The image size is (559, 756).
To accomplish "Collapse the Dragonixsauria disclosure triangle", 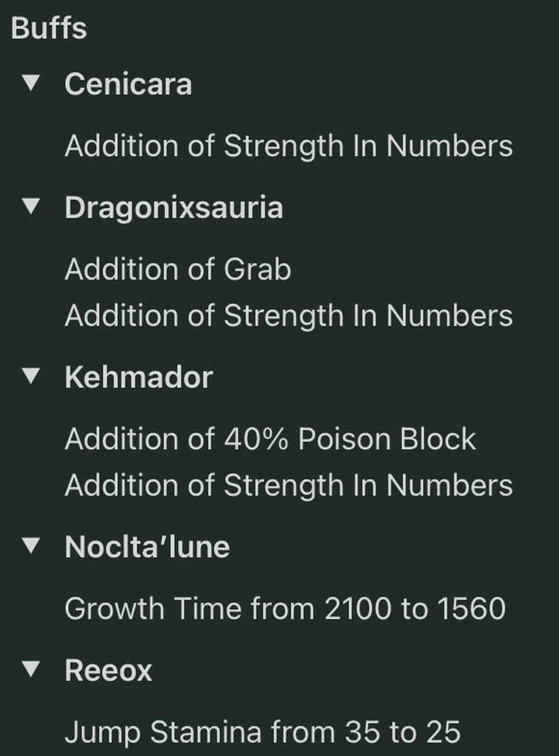I will pos(30,207).
